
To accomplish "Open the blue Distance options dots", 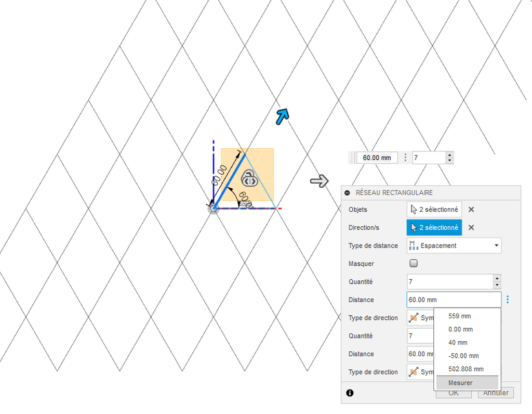I will pos(508,300).
